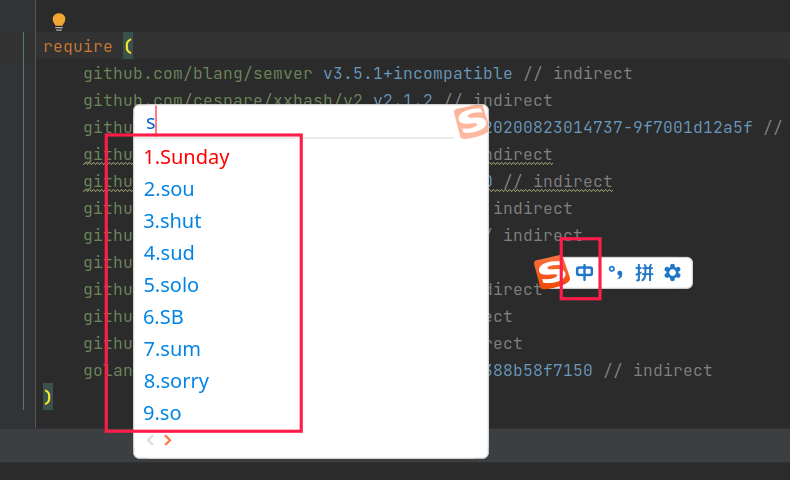Select the 7.sum candidate
This screenshot has width=790, height=480.
[x=172, y=349]
